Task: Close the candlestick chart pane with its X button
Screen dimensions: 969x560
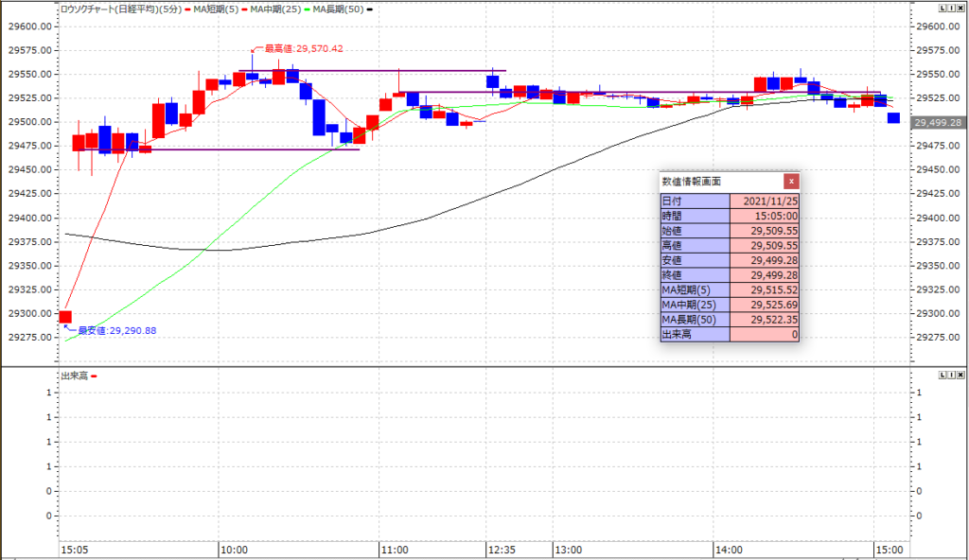Action: click(x=960, y=8)
